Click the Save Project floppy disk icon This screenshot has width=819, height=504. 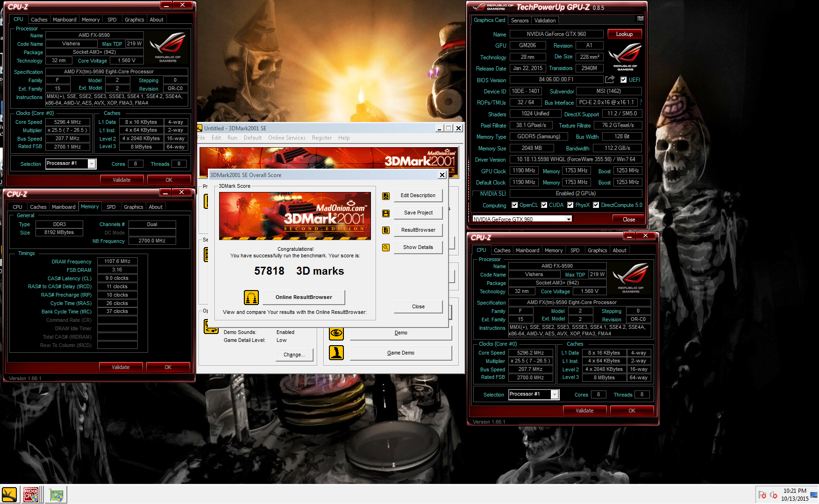[x=386, y=213]
